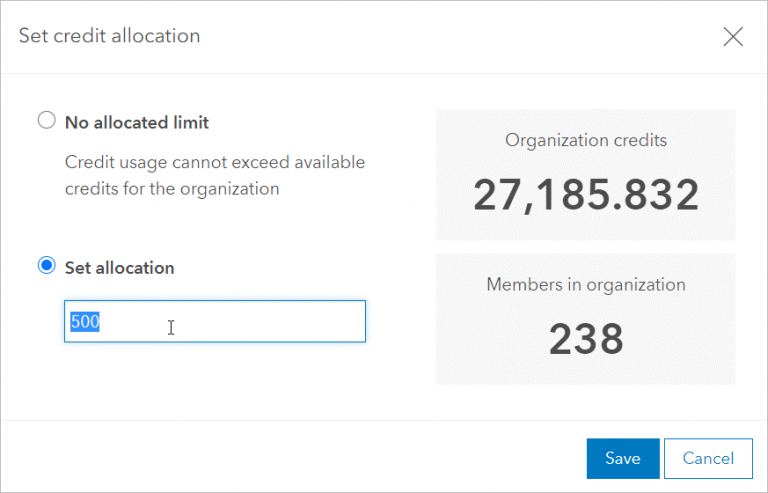The width and height of the screenshot is (768, 493).
Task: Click the 238 members count
Action: 586,339
